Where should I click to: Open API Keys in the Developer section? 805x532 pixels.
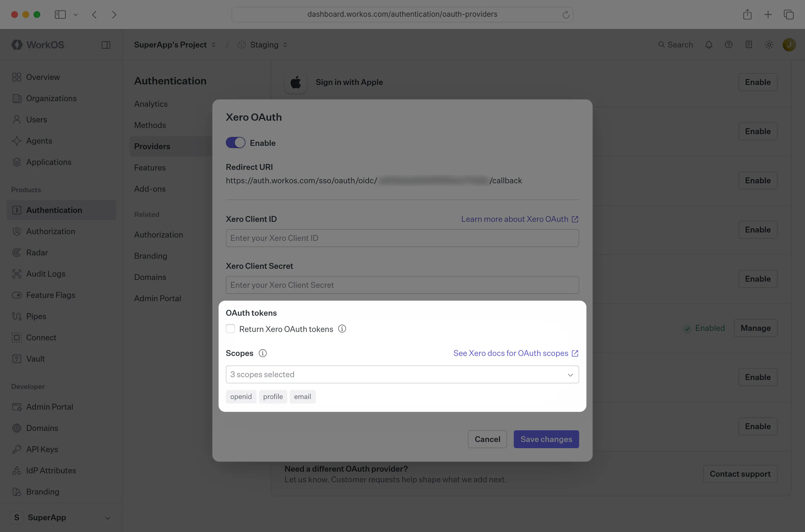click(61, 449)
